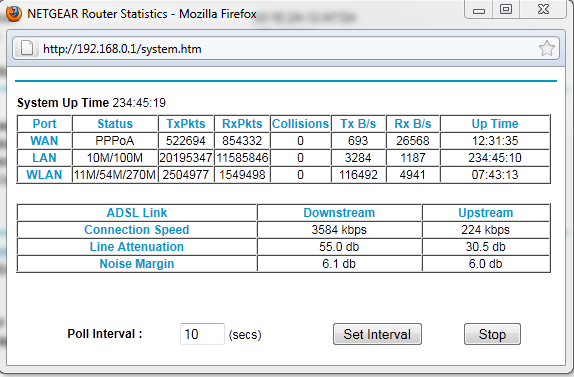Click WAN up time 12:31:35
The image size is (574, 377).
[x=495, y=141]
